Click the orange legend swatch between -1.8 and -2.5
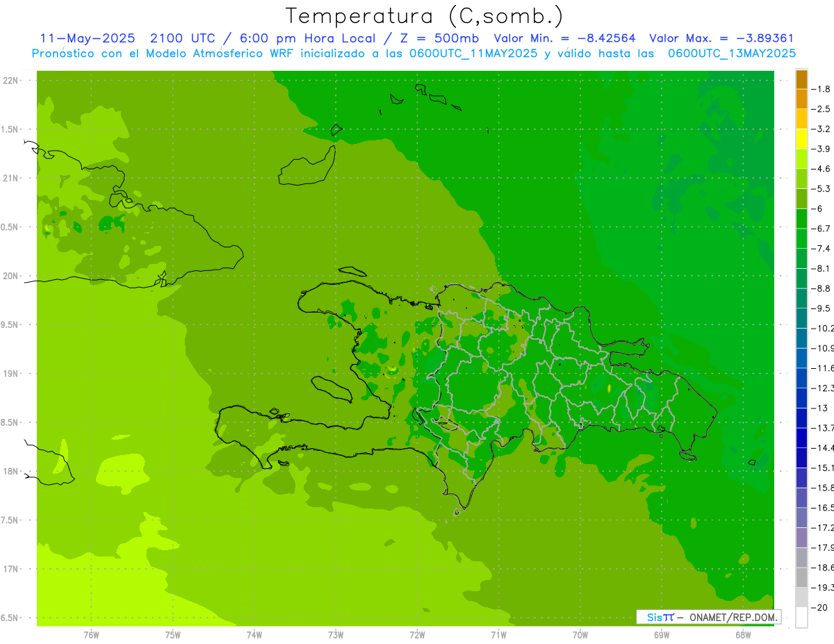 801,99
